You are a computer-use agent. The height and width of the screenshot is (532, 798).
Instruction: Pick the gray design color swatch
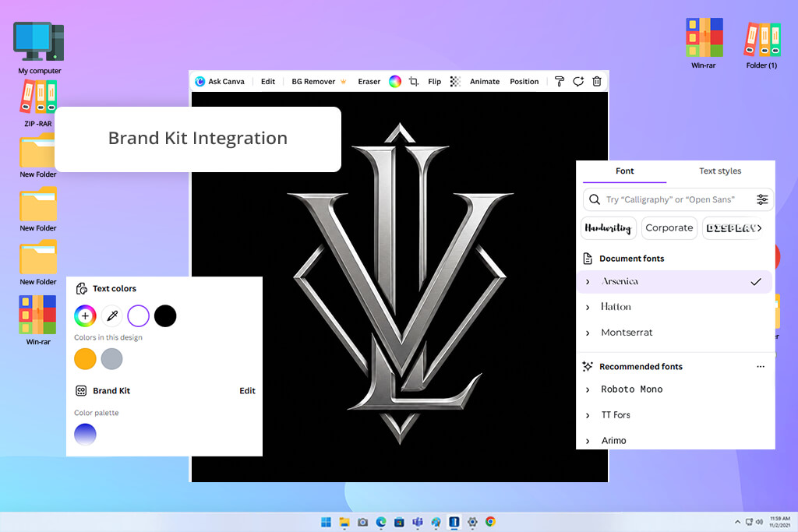click(112, 359)
